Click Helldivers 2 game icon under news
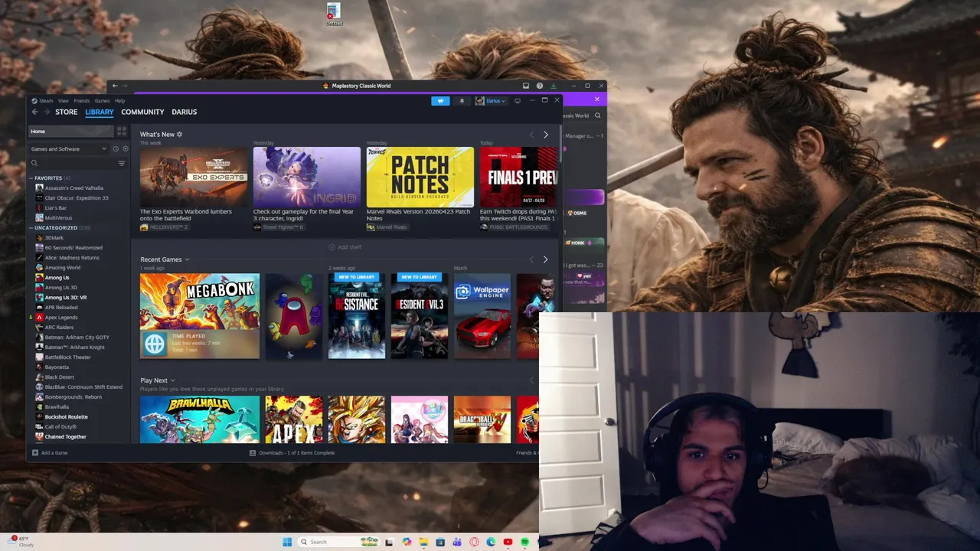980x551 pixels. point(144,227)
